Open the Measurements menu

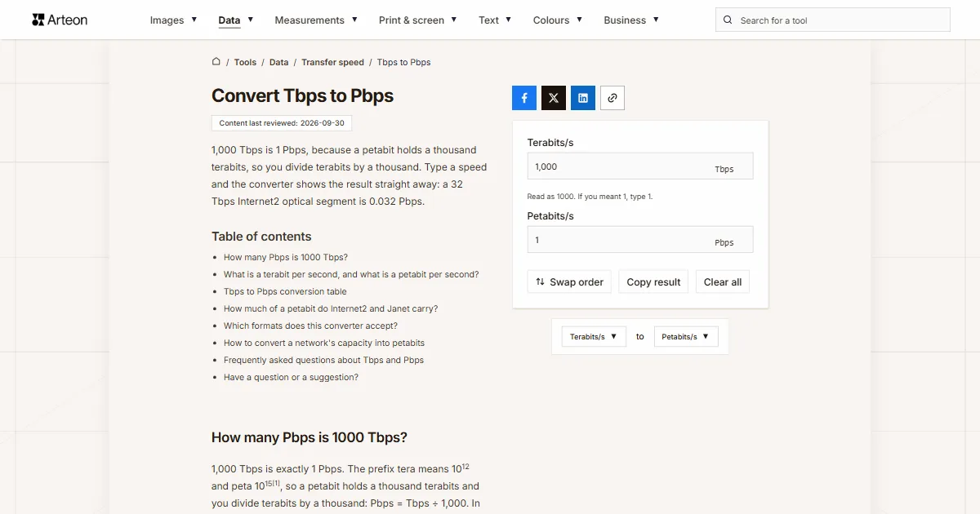click(x=316, y=20)
